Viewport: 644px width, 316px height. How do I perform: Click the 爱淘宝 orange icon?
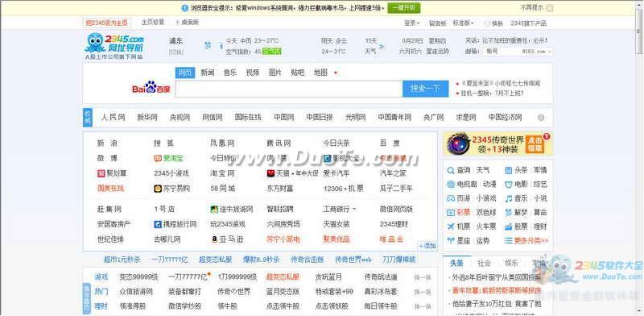[x=158, y=159]
